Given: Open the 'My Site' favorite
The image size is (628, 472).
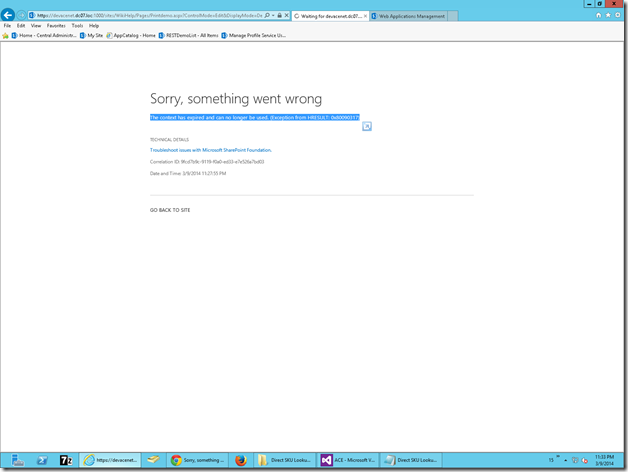Looking at the screenshot, I should pyautogui.click(x=91, y=36).
